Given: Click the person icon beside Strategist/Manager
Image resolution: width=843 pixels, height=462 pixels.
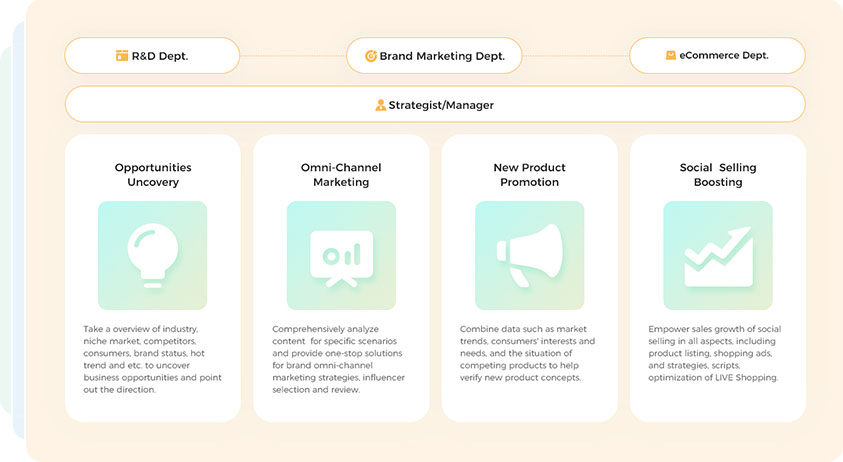Looking at the screenshot, I should [x=381, y=105].
